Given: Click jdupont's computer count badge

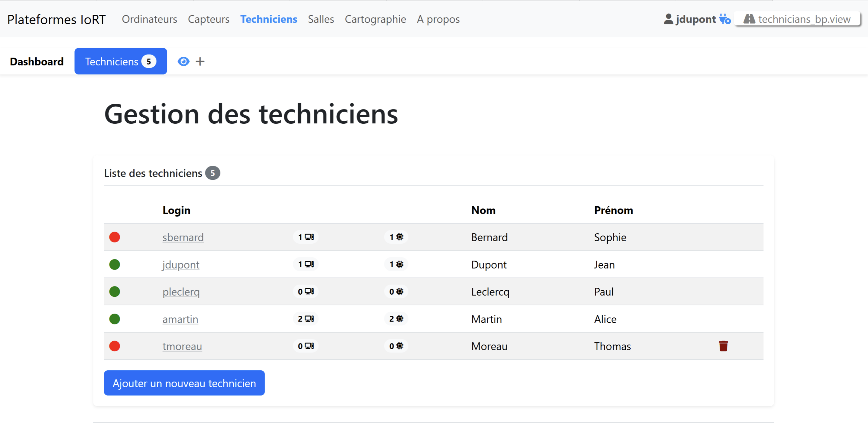Looking at the screenshot, I should [306, 264].
